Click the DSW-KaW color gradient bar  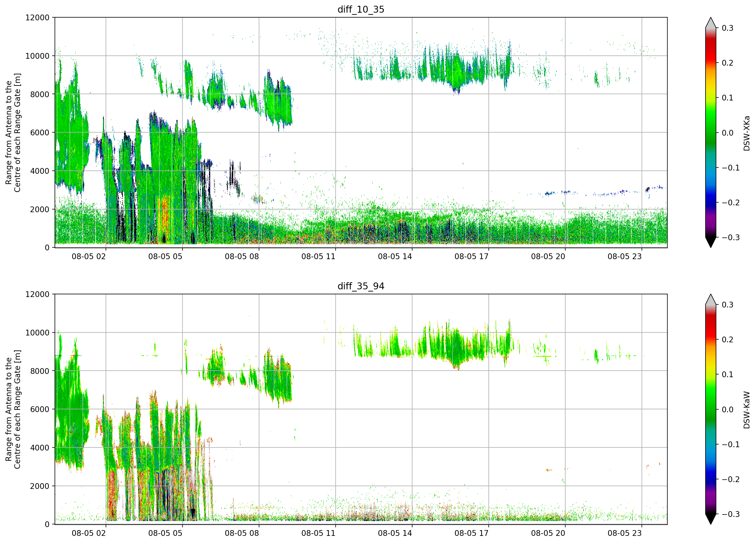tap(711, 409)
